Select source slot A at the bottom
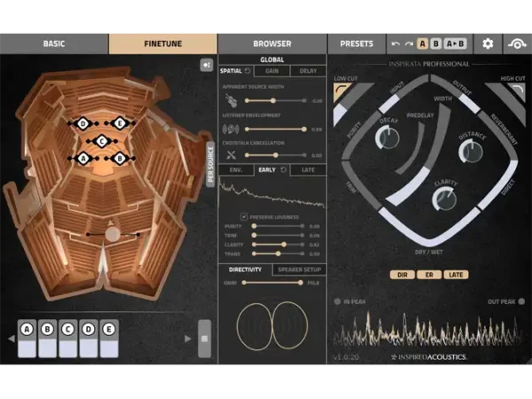Screen dimensions: 532x399 (x=27, y=339)
